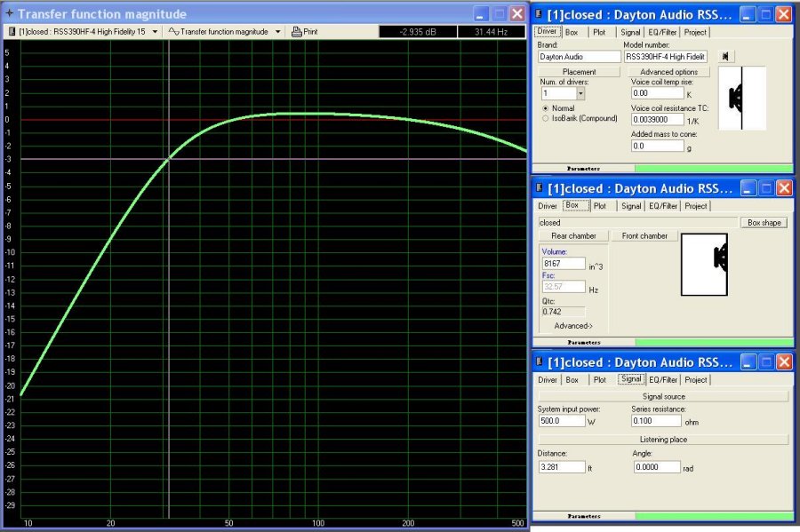Open Box tab in top window

pos(572,32)
